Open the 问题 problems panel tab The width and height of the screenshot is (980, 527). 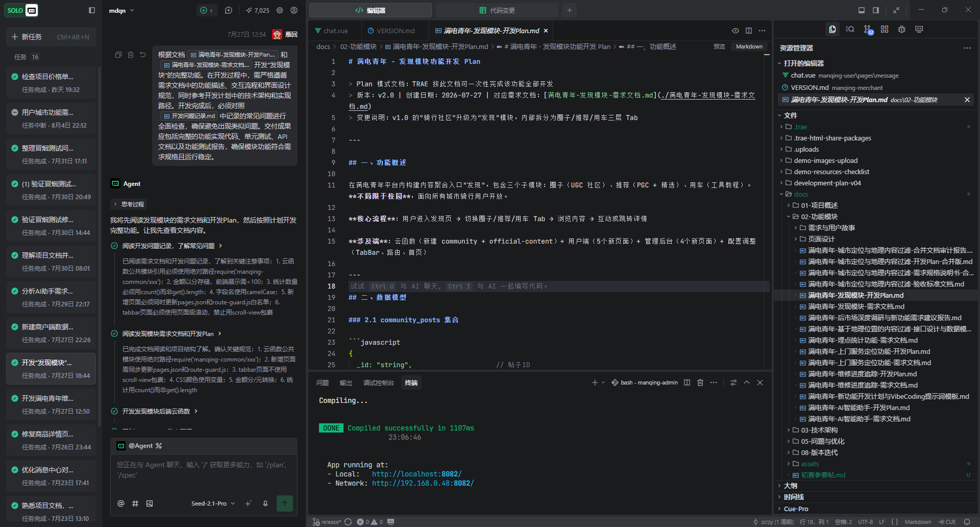click(323, 382)
